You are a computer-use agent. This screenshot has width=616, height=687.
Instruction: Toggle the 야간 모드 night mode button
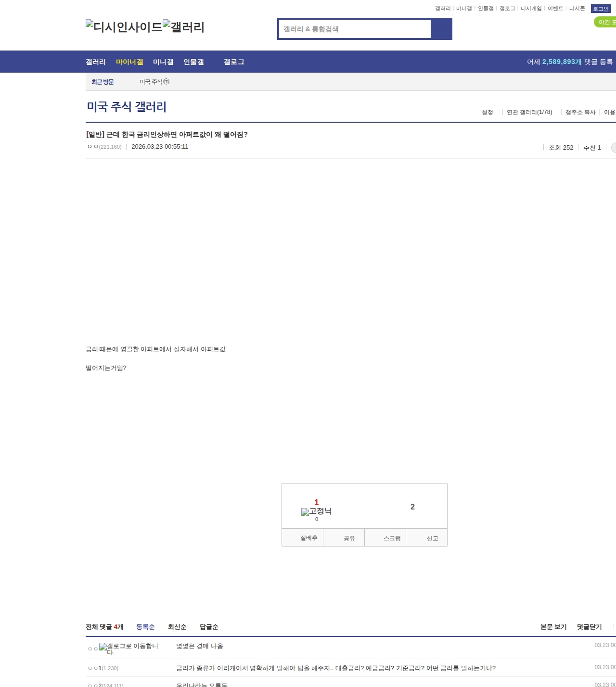605,22
